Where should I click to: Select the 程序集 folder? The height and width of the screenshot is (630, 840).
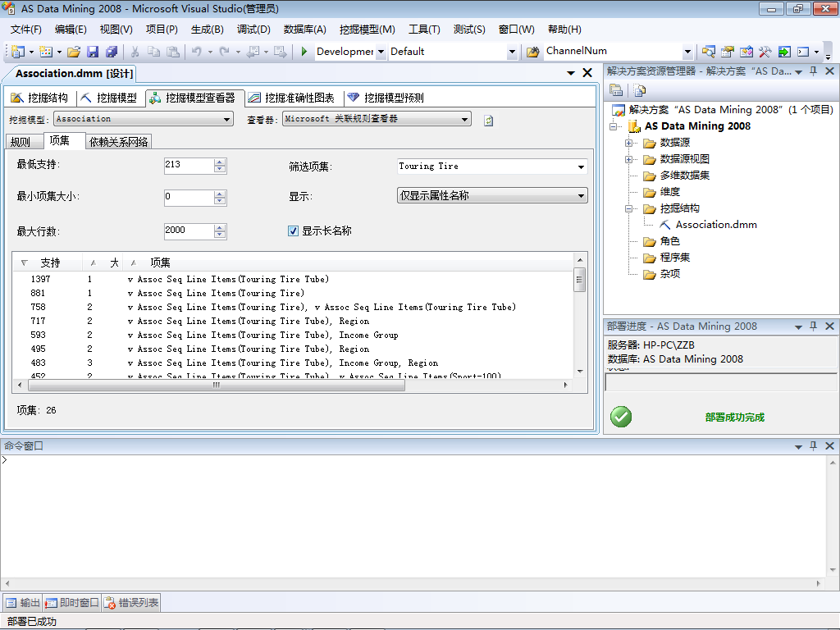click(674, 258)
